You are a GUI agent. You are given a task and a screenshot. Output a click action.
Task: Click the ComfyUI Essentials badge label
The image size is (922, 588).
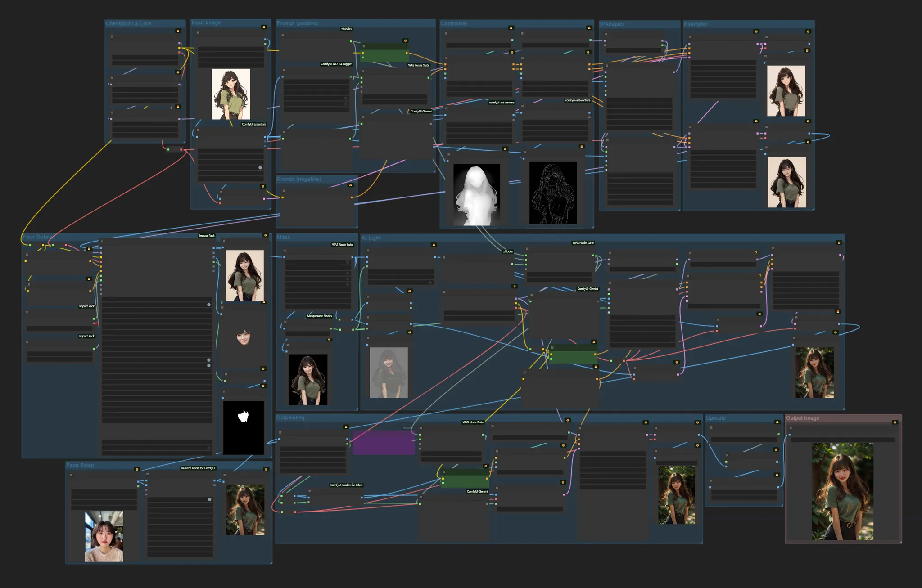(253, 124)
